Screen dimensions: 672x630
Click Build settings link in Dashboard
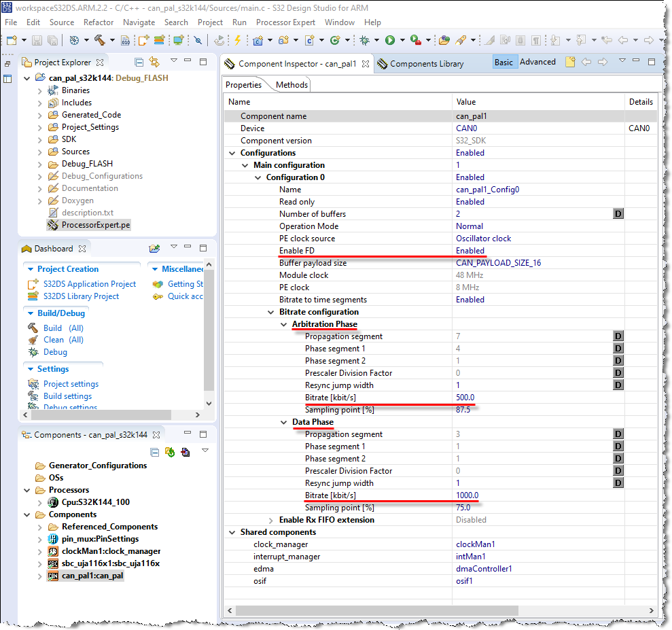(x=67, y=396)
